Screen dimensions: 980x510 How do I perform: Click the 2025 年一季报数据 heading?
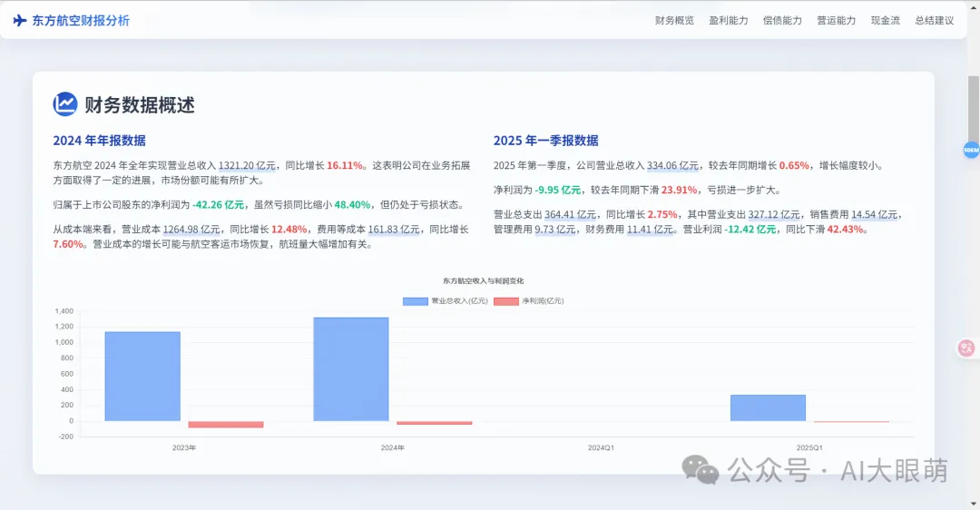tap(545, 141)
